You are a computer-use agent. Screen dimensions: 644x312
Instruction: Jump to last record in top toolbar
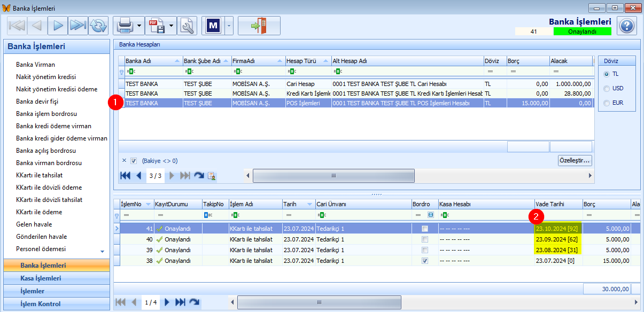point(78,25)
